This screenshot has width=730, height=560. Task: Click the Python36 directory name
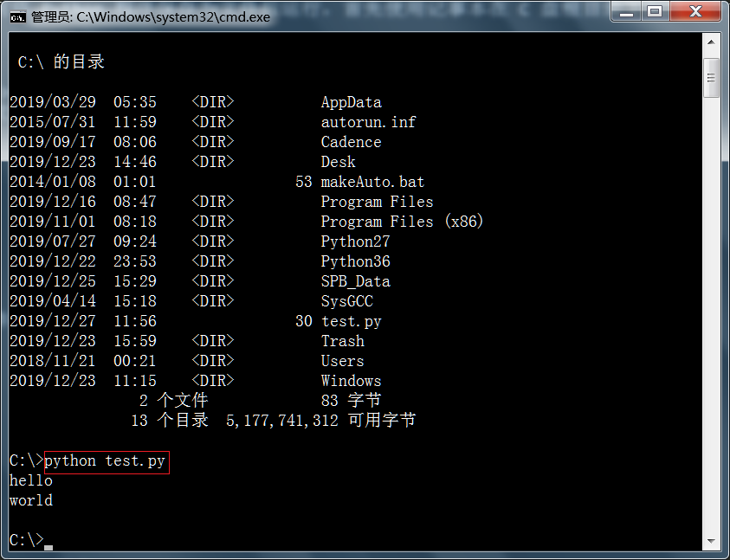click(x=355, y=261)
